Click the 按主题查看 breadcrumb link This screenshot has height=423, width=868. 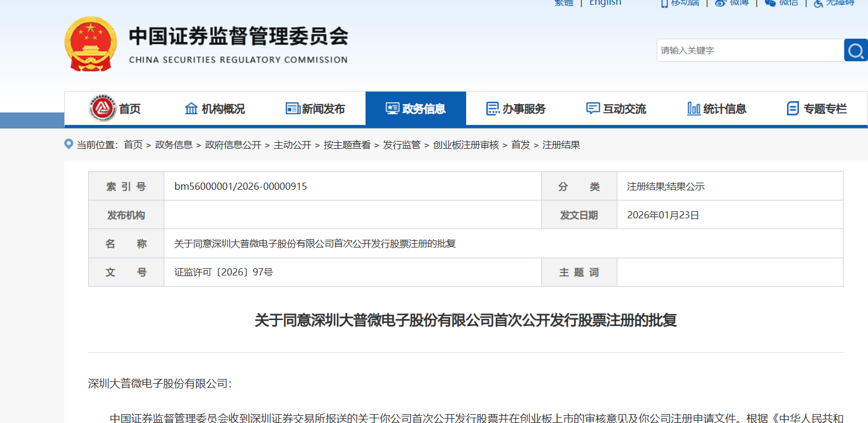coord(347,145)
